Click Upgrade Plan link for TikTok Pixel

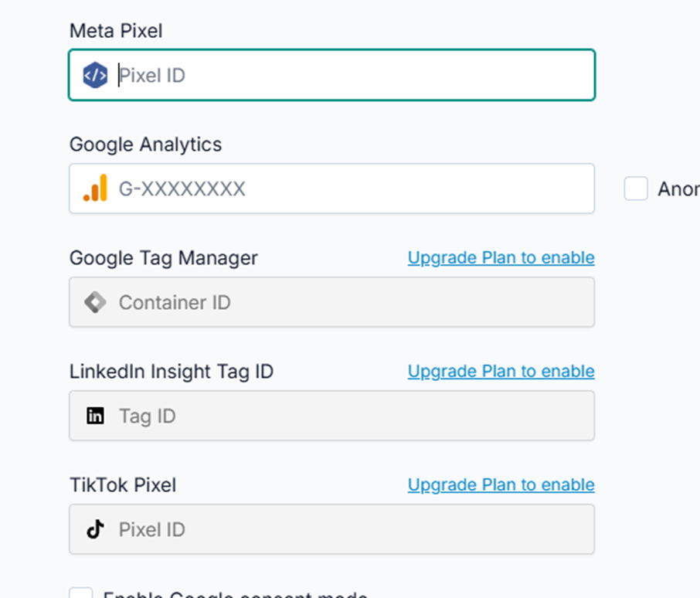(x=501, y=484)
